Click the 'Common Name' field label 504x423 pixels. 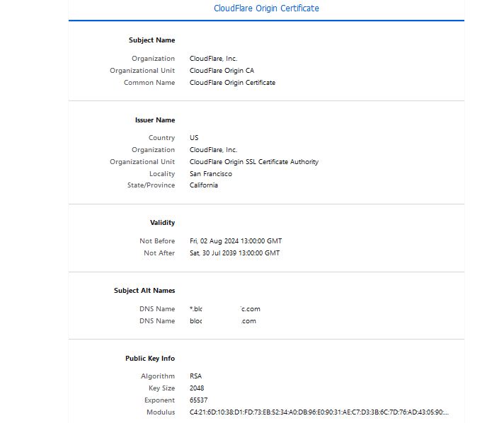(x=149, y=83)
